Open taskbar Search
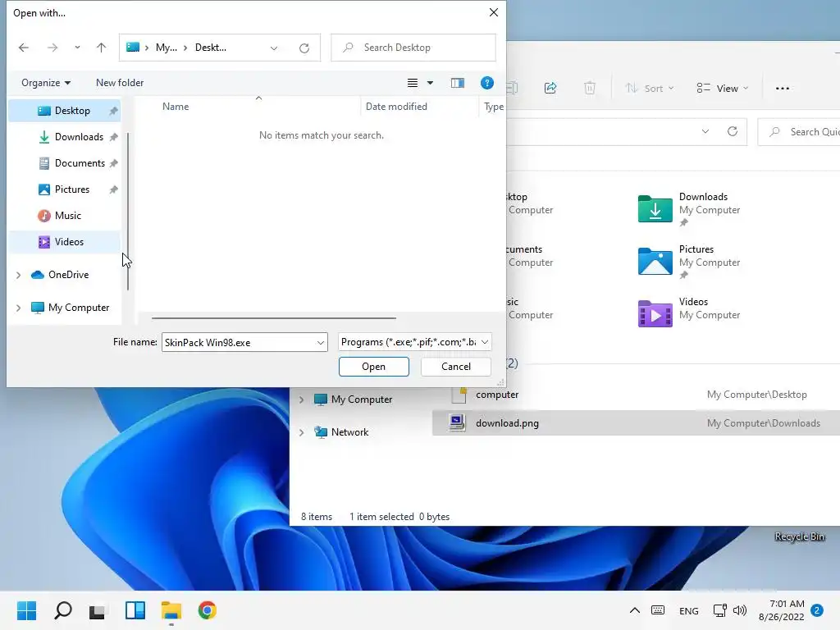The image size is (840, 630). pos(62,610)
